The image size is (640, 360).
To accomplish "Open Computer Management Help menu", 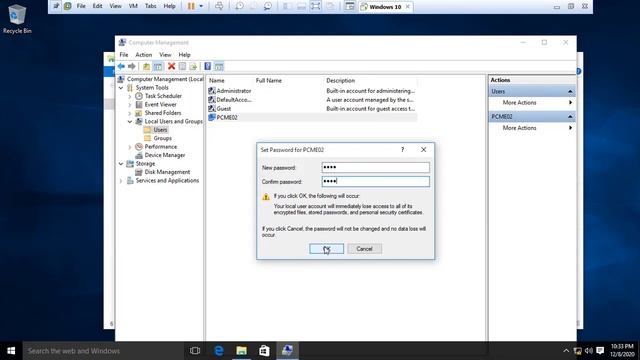I will [x=184, y=55].
